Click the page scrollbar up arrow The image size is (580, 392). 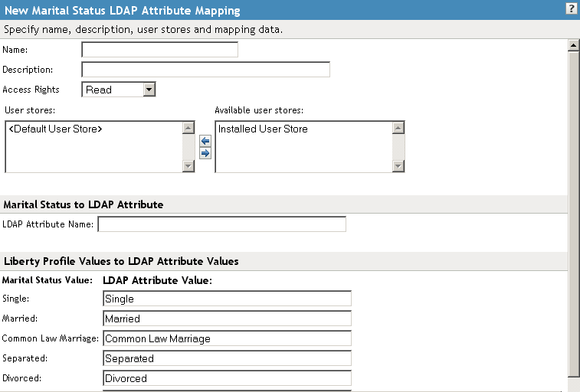tap(573, 45)
